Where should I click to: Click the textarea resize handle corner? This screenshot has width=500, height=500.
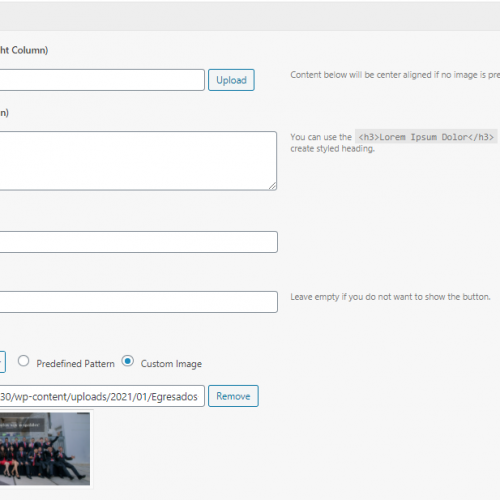(x=273, y=186)
